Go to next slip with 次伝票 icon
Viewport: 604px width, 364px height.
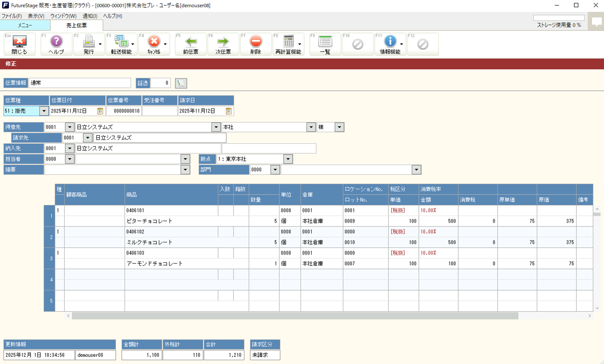[223, 44]
